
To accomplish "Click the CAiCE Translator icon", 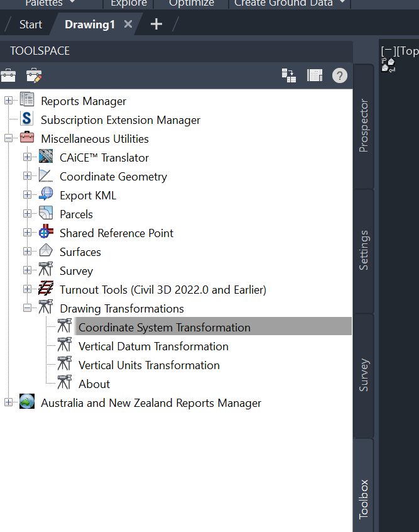I will pyautogui.click(x=46, y=157).
